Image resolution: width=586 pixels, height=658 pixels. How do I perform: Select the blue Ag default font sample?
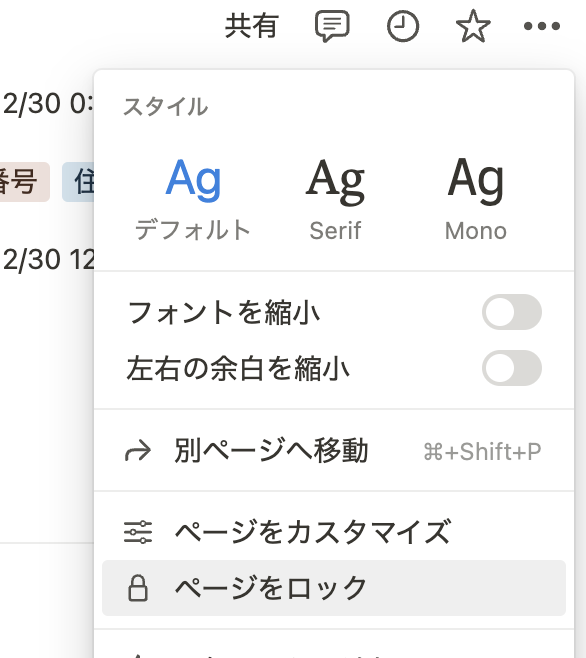[193, 179]
